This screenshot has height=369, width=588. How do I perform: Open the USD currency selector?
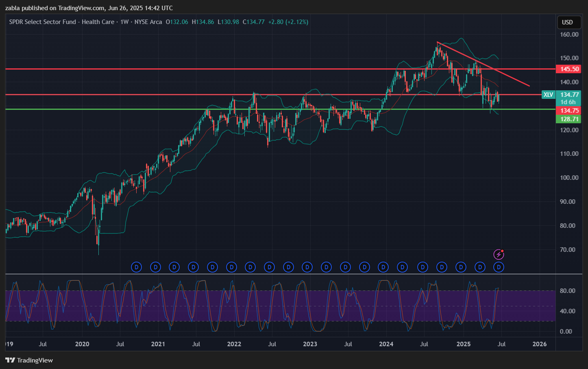(567, 22)
